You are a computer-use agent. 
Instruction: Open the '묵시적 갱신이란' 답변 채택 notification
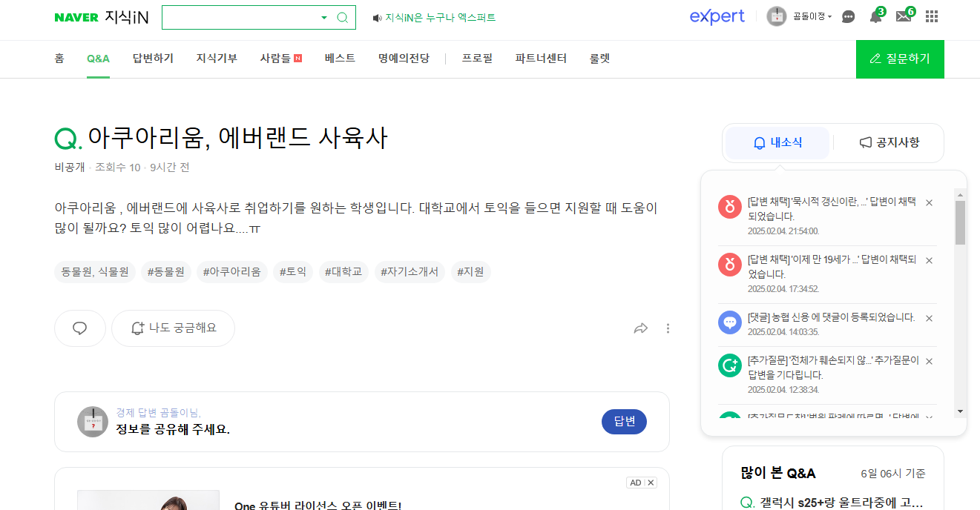coord(832,209)
